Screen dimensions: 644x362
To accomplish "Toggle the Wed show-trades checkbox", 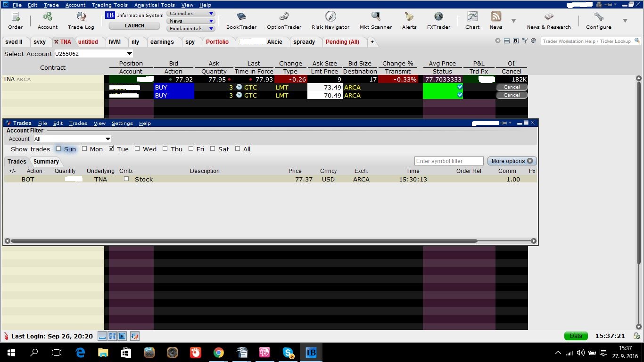I will coord(137,148).
